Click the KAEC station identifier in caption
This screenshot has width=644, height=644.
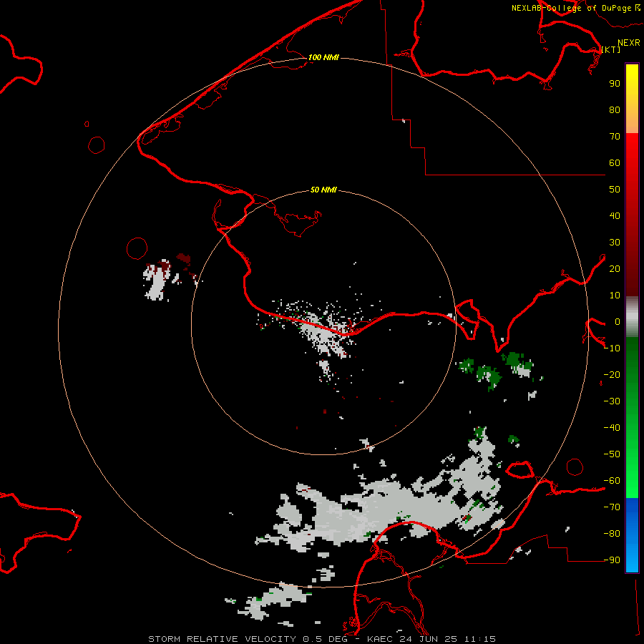[x=380, y=639]
